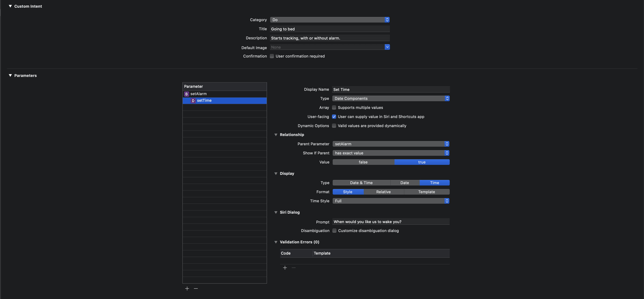Click the D icon beside setTime
The height and width of the screenshot is (299, 644).
click(193, 101)
